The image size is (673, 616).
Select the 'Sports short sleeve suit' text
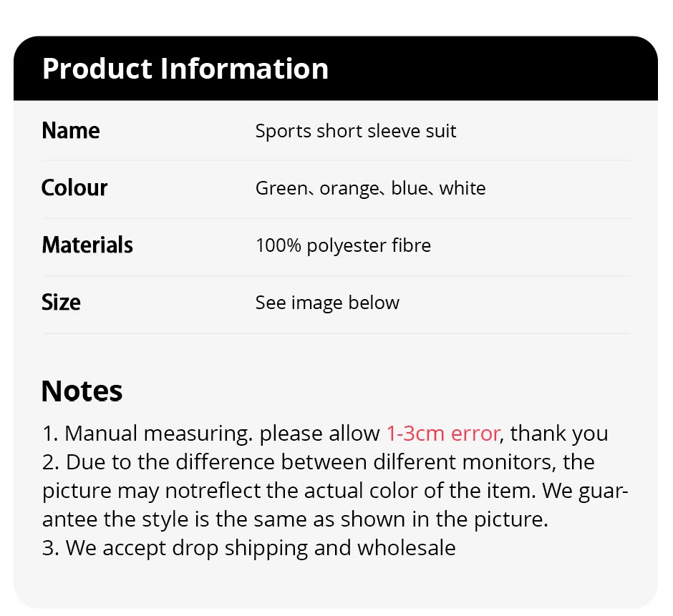[356, 132]
